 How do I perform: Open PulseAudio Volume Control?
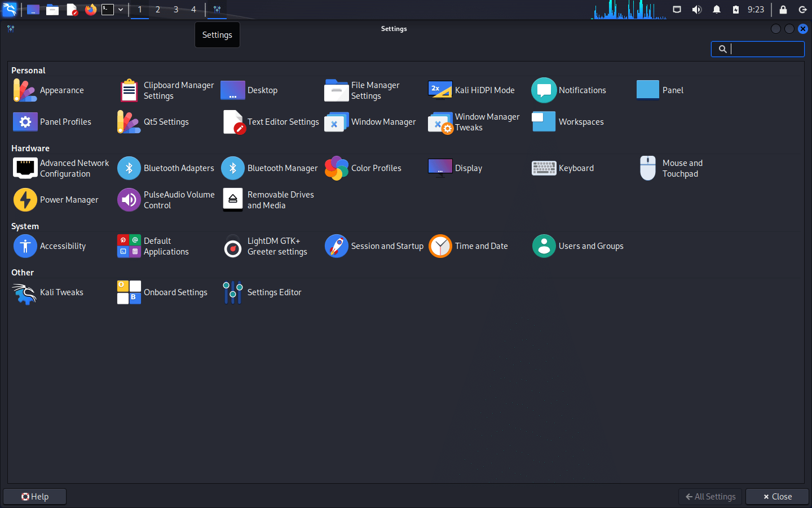(x=166, y=200)
